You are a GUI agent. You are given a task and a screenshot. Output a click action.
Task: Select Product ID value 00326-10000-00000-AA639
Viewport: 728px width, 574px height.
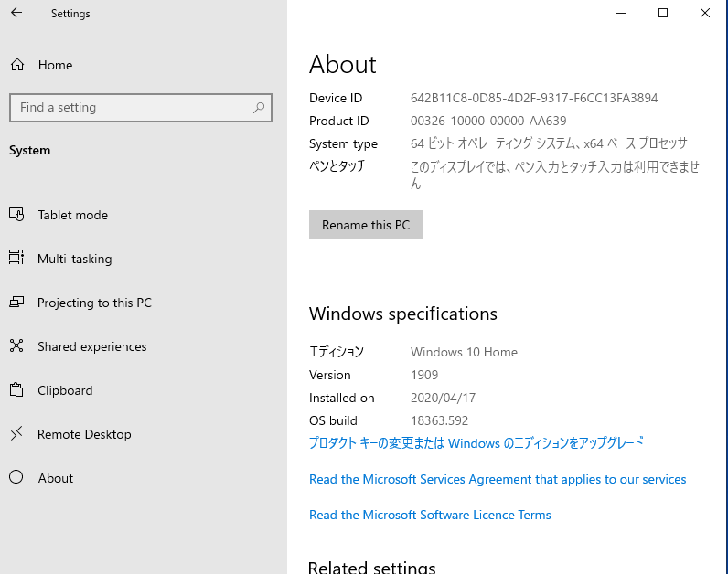click(x=488, y=121)
